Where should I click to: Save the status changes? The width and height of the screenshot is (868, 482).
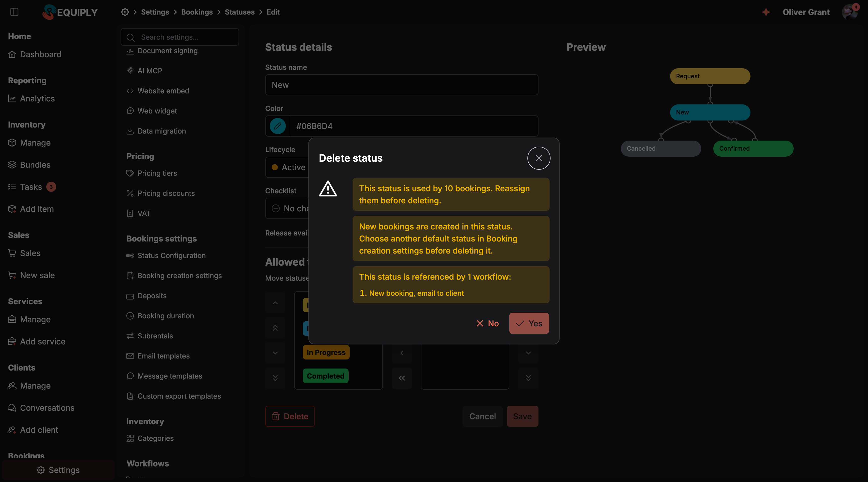pos(522,416)
